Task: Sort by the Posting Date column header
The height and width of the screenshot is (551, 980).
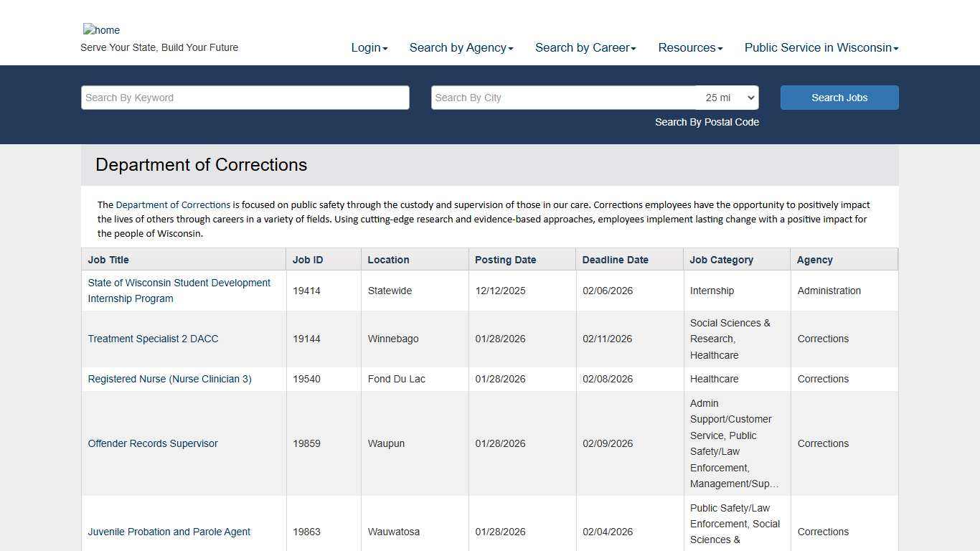Action: (x=505, y=260)
